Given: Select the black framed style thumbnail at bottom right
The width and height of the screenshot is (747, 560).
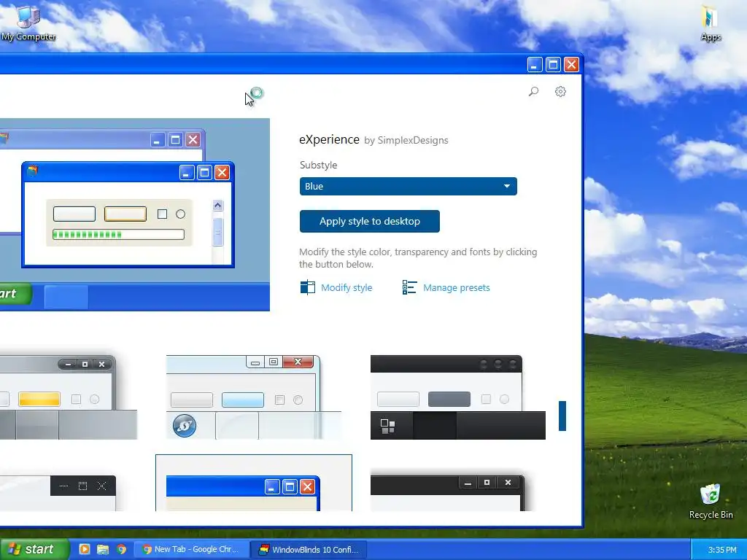Looking at the screenshot, I should [447, 493].
